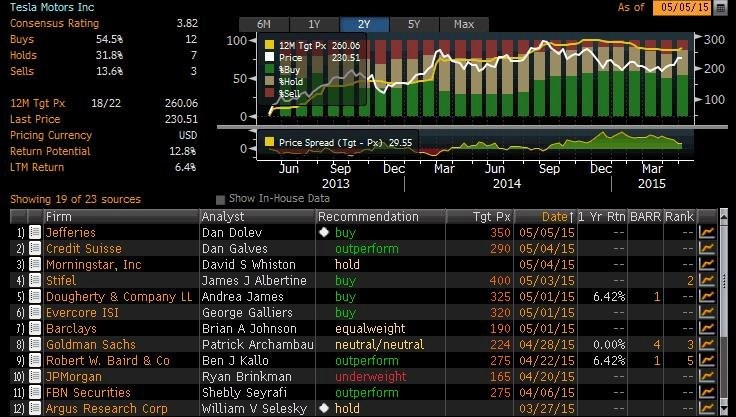736x417 pixels.
Task: Open the Jefferies report document icon
Action: (x=35, y=232)
